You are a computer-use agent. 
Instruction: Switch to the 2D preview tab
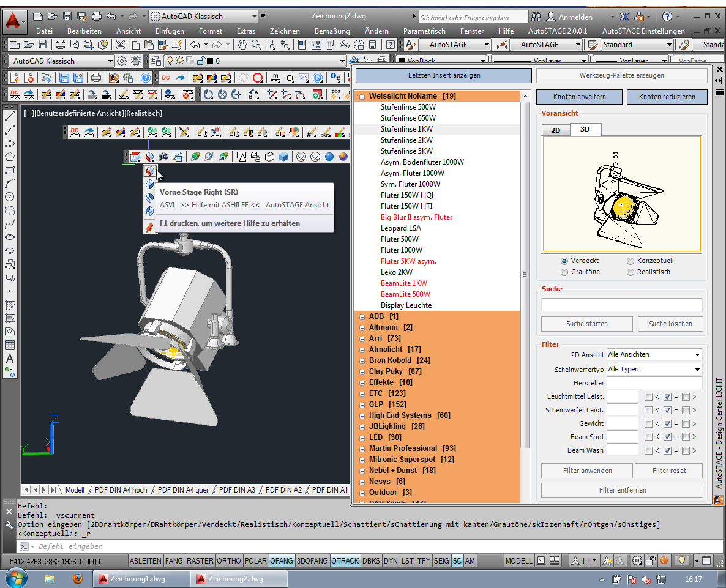tap(555, 130)
